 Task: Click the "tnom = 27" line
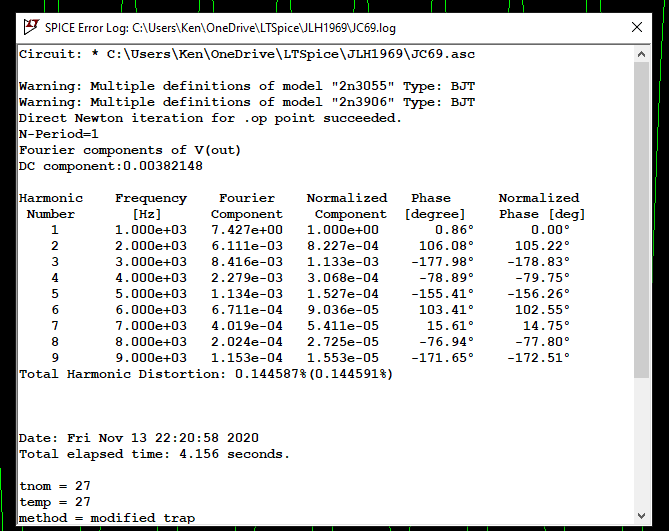coord(55,486)
